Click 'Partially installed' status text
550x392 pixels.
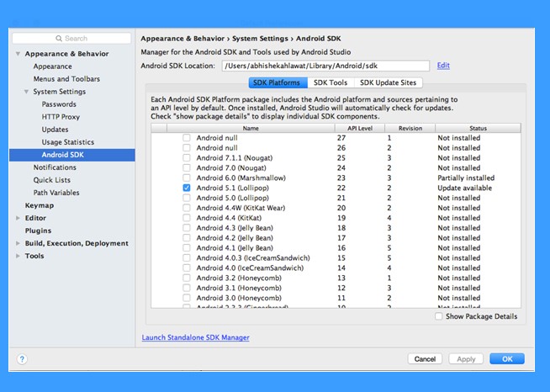(466, 178)
